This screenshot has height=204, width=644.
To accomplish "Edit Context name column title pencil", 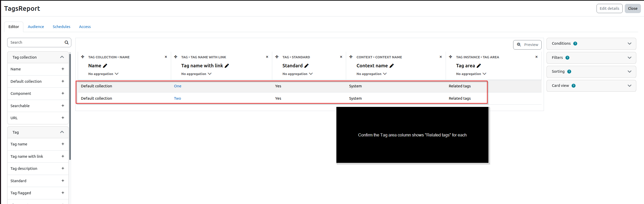I will 392,66.
